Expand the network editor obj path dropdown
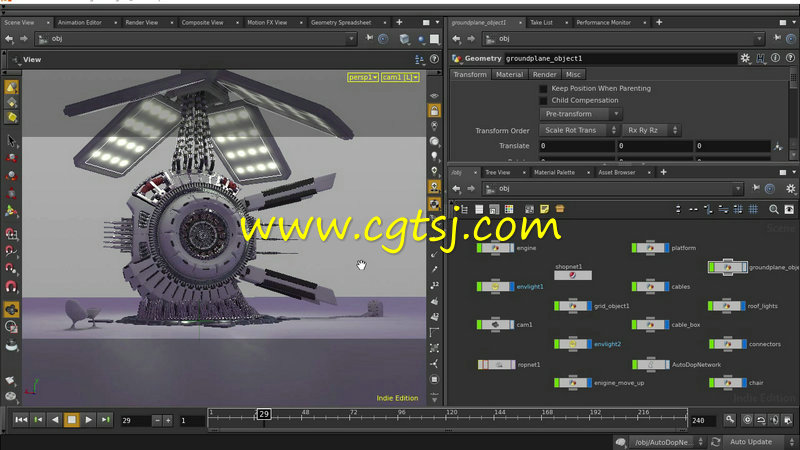 click(738, 189)
